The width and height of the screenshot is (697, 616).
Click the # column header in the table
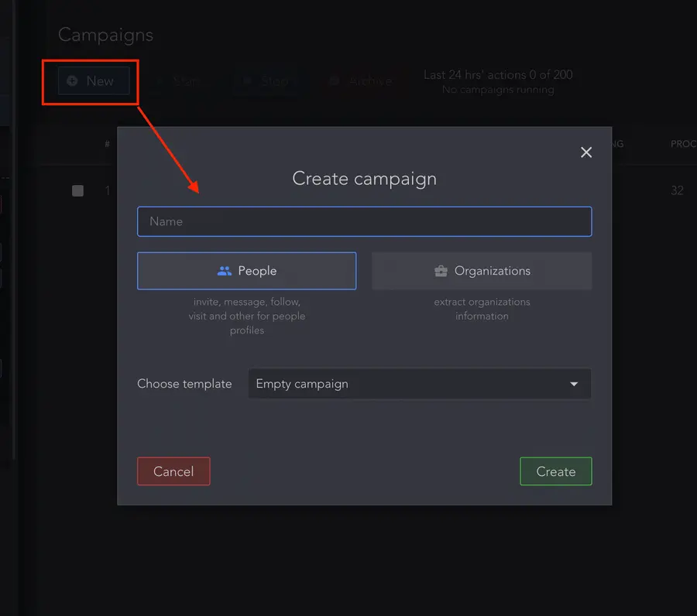pos(107,144)
